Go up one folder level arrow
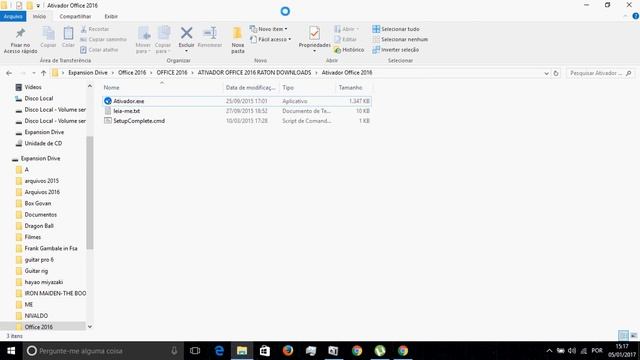Screen dimensions: 640x360 point(43,73)
